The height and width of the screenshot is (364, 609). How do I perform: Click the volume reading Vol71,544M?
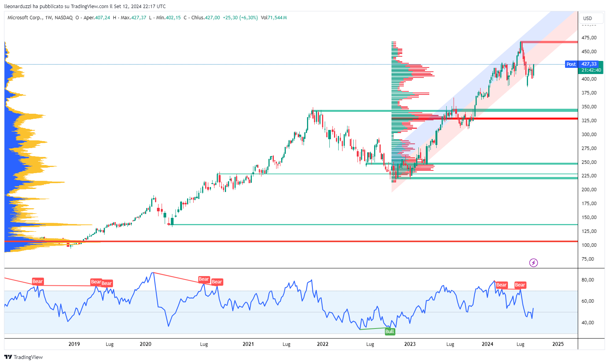point(274,18)
